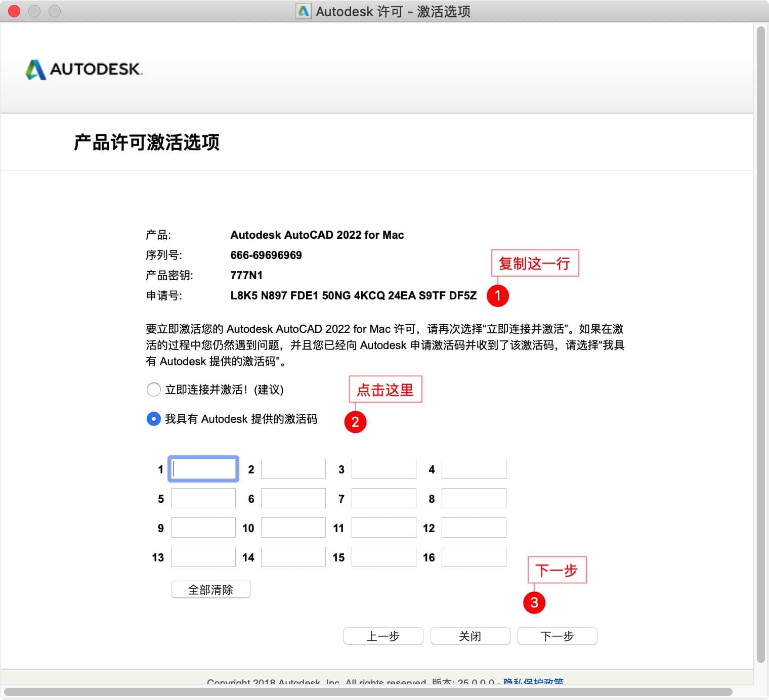The width and height of the screenshot is (769, 700).
Task: Click the 全部清除 button
Action: [x=211, y=589]
